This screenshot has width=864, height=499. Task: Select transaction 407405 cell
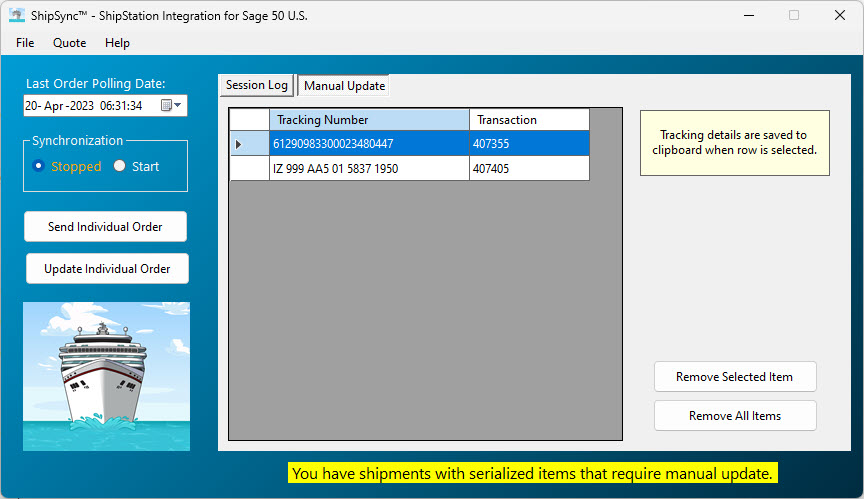(x=530, y=168)
